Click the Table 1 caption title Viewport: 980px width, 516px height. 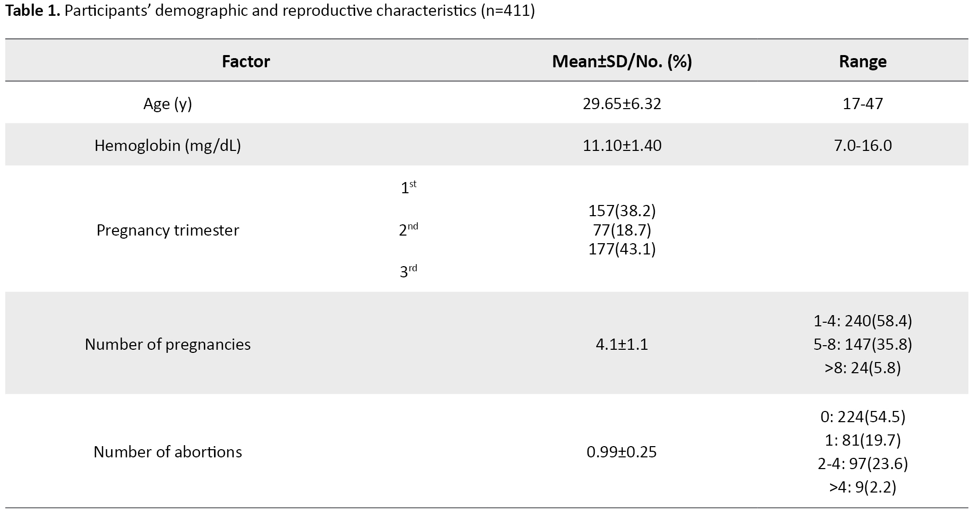pyautogui.click(x=270, y=11)
